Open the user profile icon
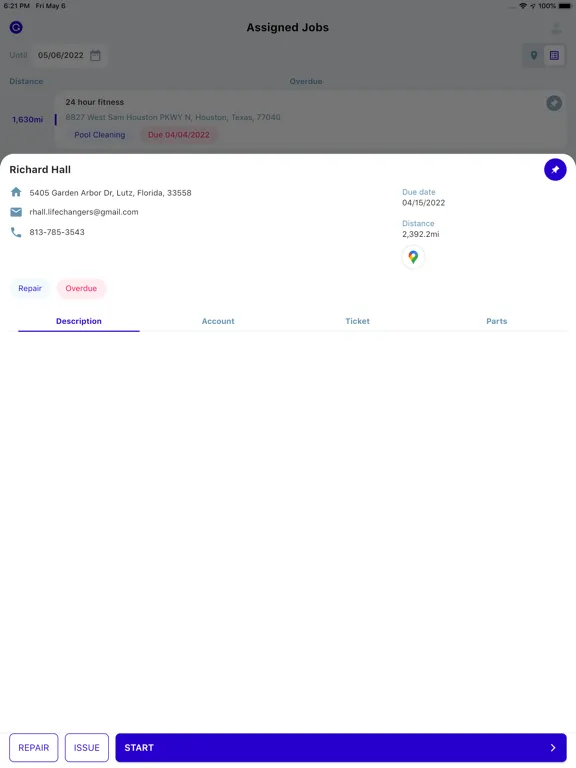The width and height of the screenshot is (576, 768). 556,28
